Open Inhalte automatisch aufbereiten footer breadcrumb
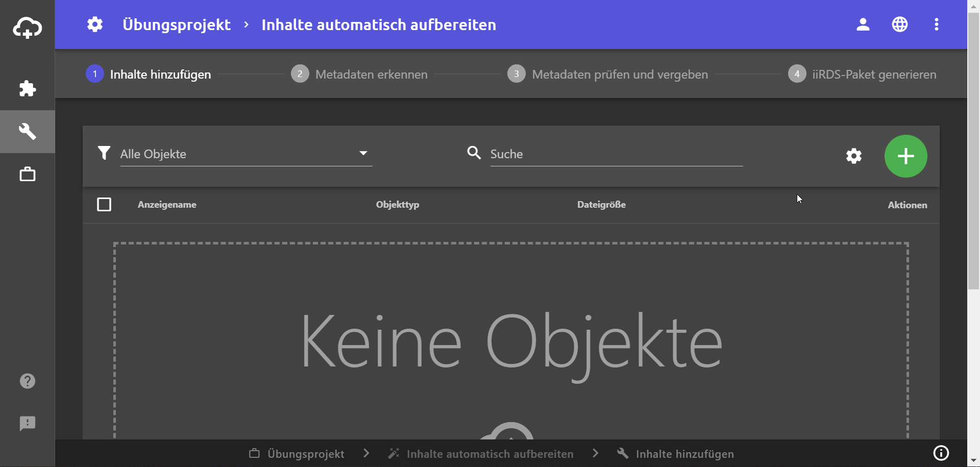The width and height of the screenshot is (980, 467). point(481,454)
